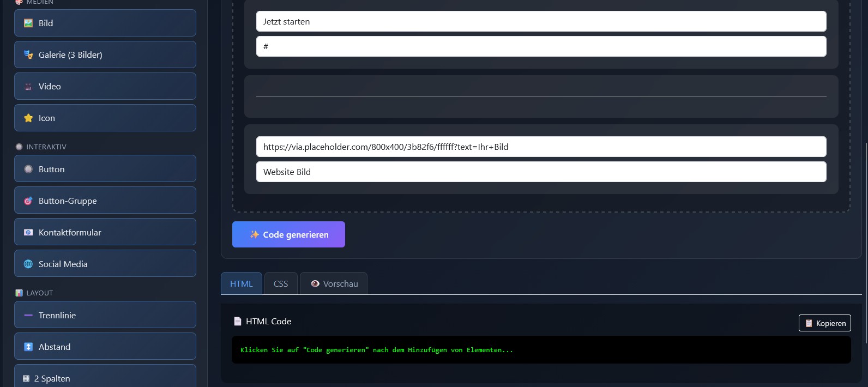The image size is (868, 387).
Task: Show the Vorschau preview tab
Action: 334,283
